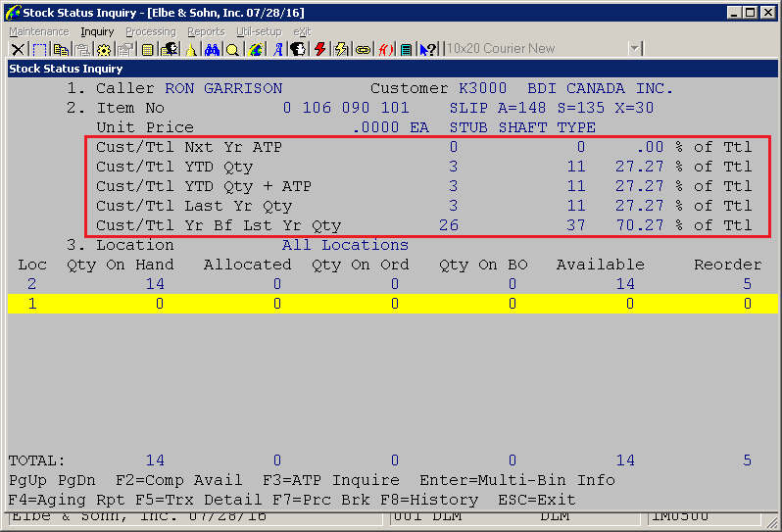
Task: Click F7=Prc Brk function key label
Action: pyautogui.click(x=321, y=500)
